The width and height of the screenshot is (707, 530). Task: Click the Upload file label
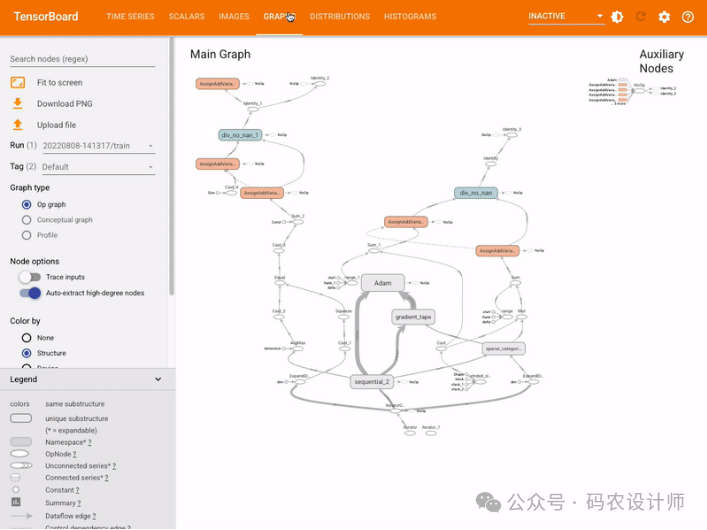click(56, 125)
